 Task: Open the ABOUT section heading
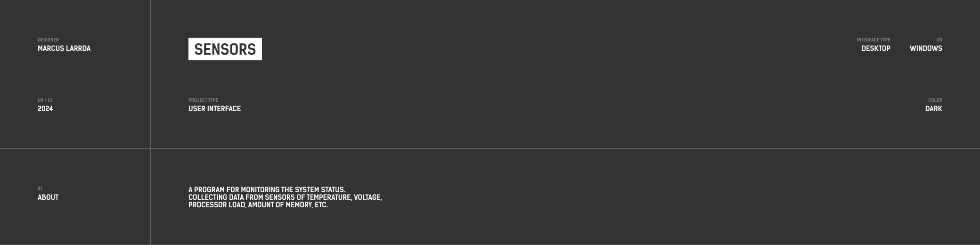coord(48,197)
